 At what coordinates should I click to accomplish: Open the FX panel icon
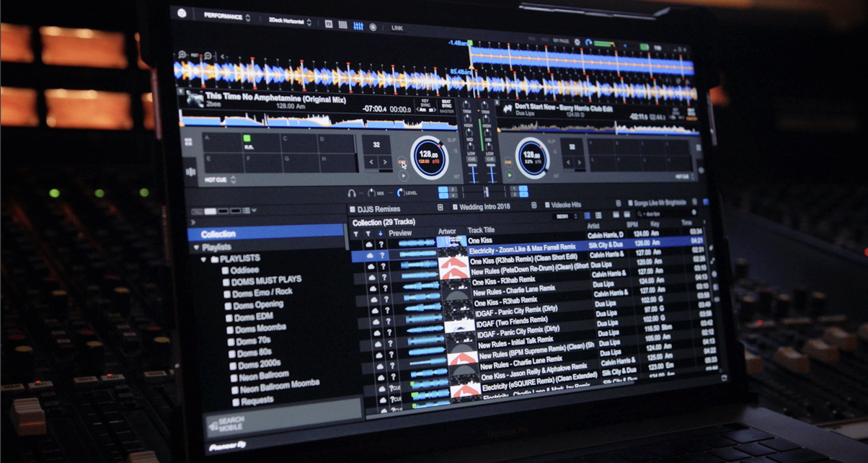click(x=329, y=24)
